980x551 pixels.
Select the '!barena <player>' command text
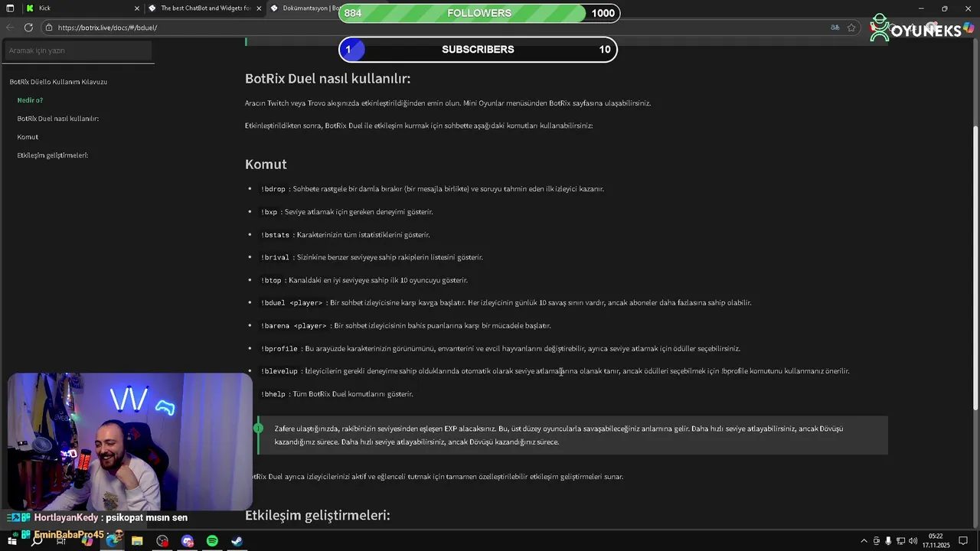point(293,326)
